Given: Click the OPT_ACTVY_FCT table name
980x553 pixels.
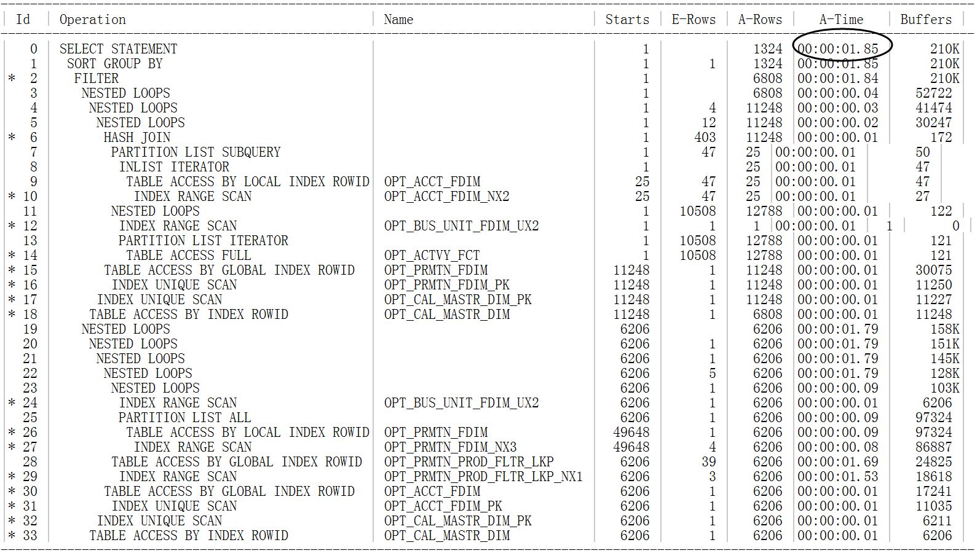Looking at the screenshot, I should (x=432, y=256).
